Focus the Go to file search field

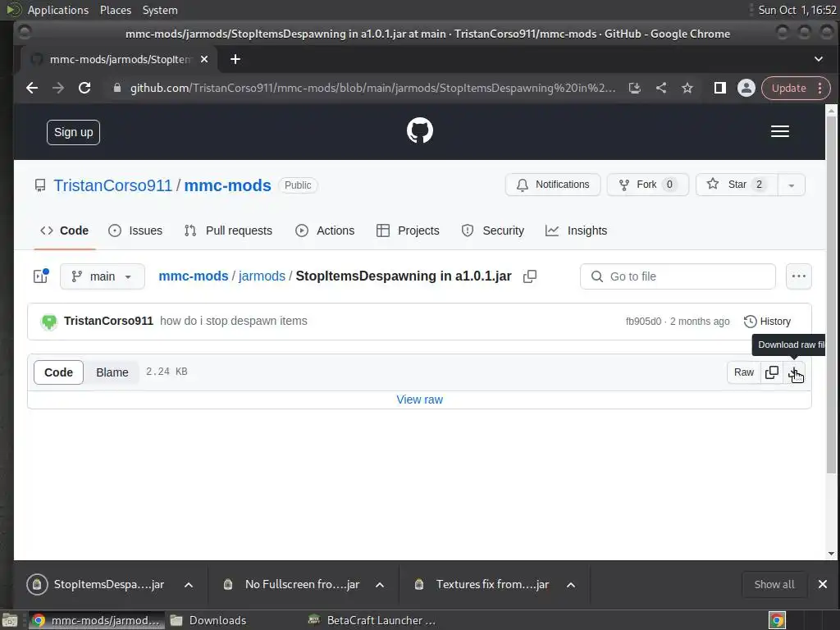pos(678,276)
